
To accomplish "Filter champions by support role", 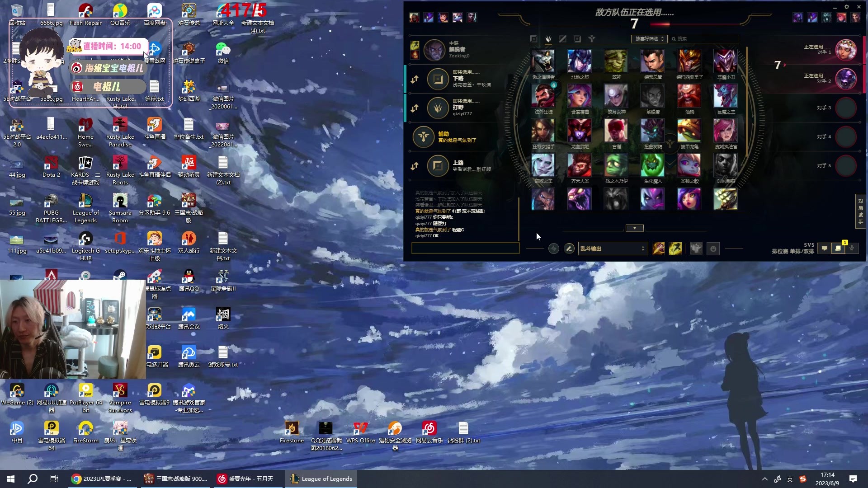I will (592, 39).
